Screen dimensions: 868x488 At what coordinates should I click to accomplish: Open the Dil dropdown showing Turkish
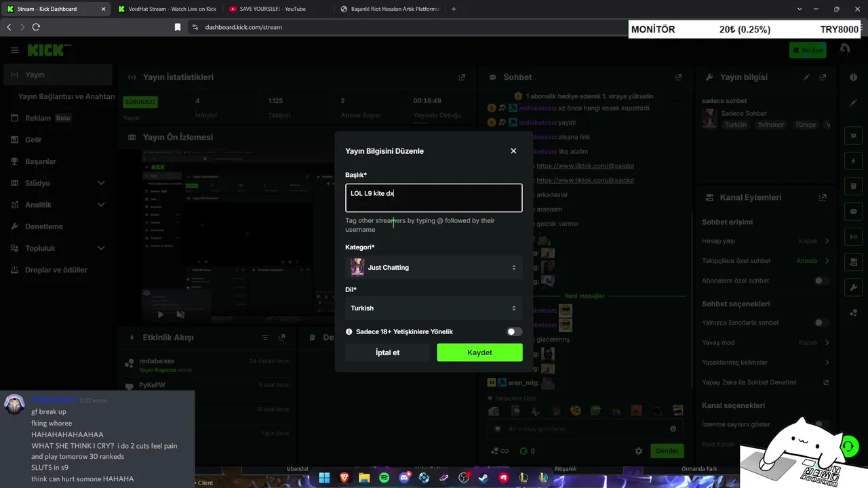tap(434, 308)
